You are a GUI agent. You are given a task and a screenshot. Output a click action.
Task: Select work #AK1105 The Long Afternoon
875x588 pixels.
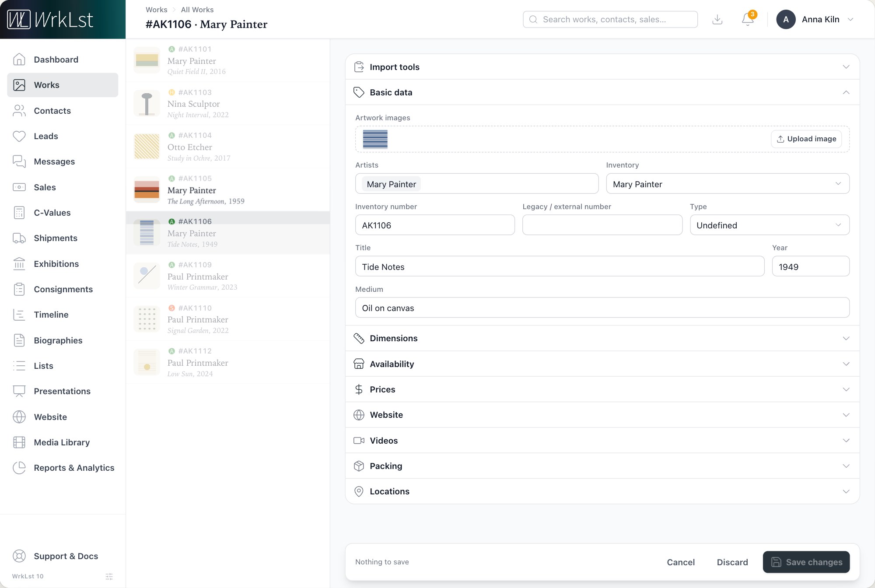point(228,190)
